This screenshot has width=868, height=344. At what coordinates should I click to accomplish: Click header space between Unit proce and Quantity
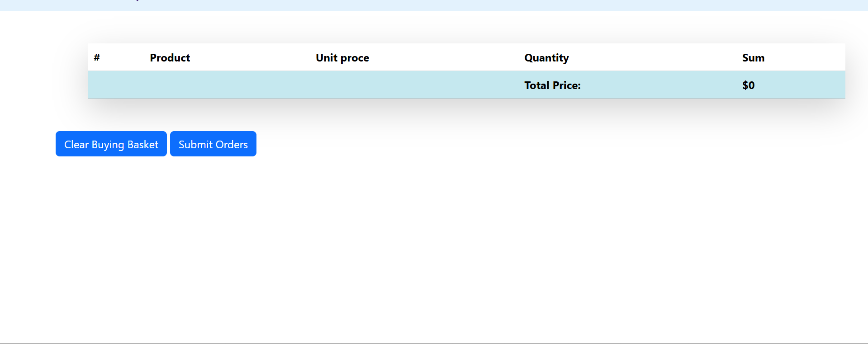[x=448, y=58]
